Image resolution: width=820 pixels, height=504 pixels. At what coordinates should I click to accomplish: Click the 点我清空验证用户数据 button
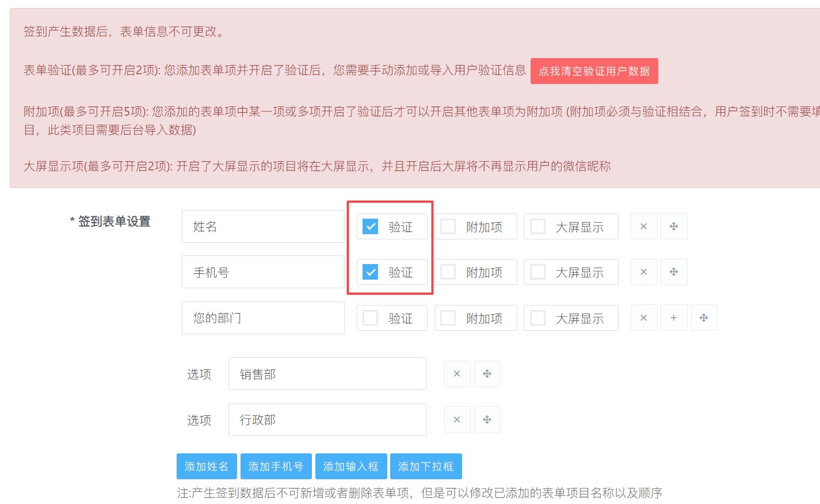click(x=594, y=71)
